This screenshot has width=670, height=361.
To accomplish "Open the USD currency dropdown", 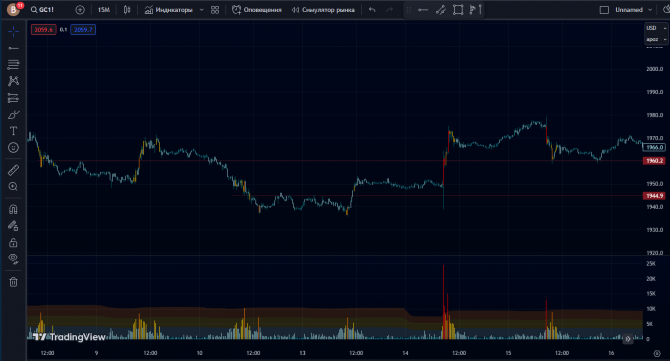I will 656,28.
